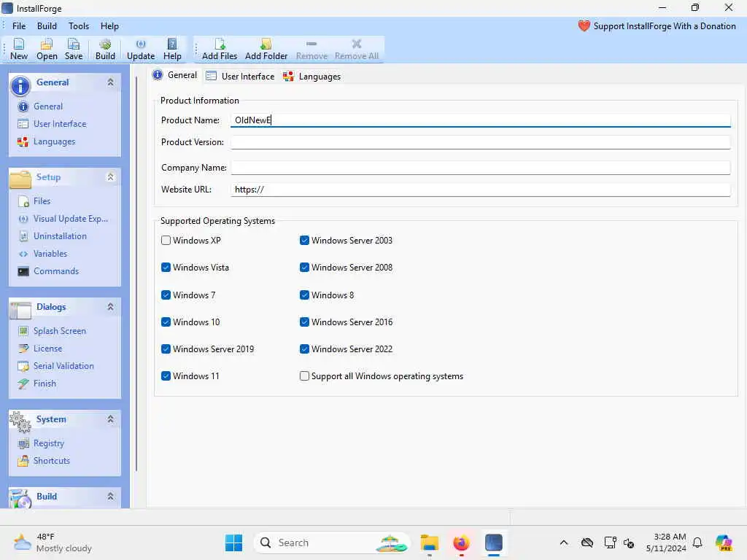
Task: Open the notification bell in tray
Action: tap(697, 542)
